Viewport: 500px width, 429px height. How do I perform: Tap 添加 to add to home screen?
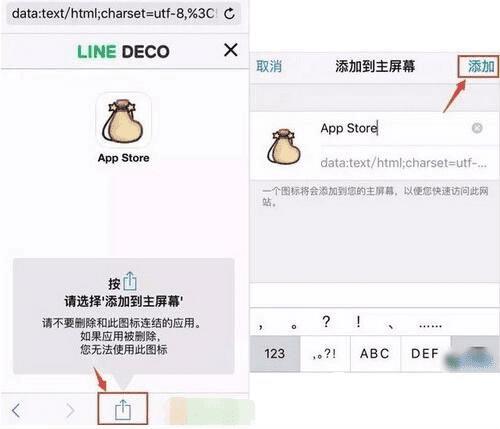pos(480,66)
